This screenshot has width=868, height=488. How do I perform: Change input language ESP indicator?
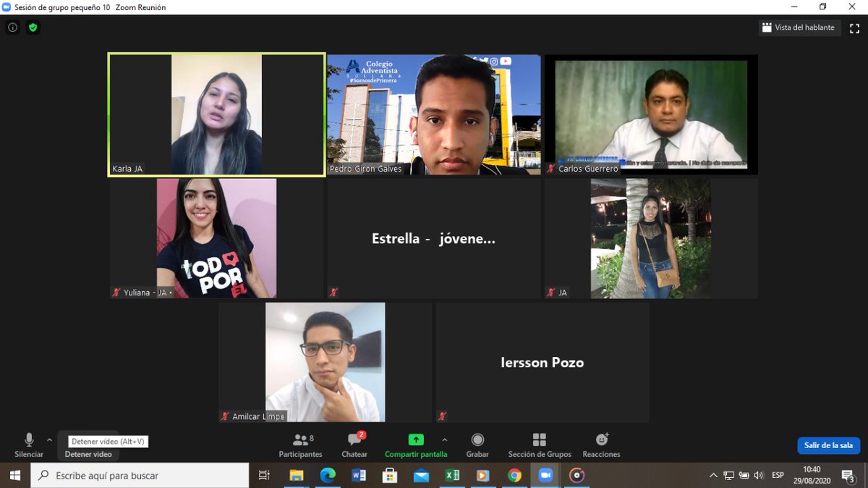[x=778, y=476]
